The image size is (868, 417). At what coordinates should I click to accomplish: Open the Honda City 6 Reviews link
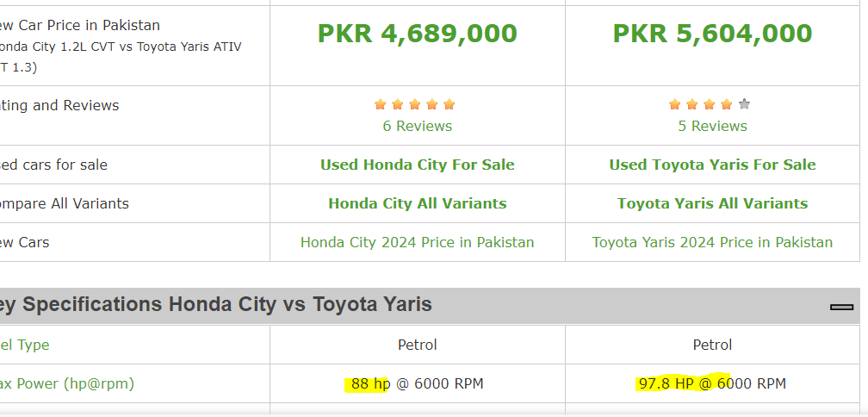[x=418, y=127]
